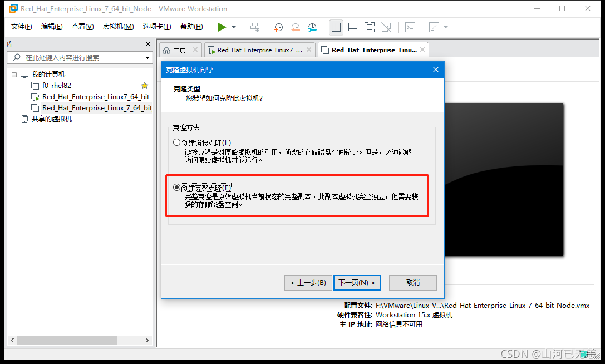This screenshot has width=605, height=364.
Task: Open the power options dropdown arrow
Action: (234, 27)
